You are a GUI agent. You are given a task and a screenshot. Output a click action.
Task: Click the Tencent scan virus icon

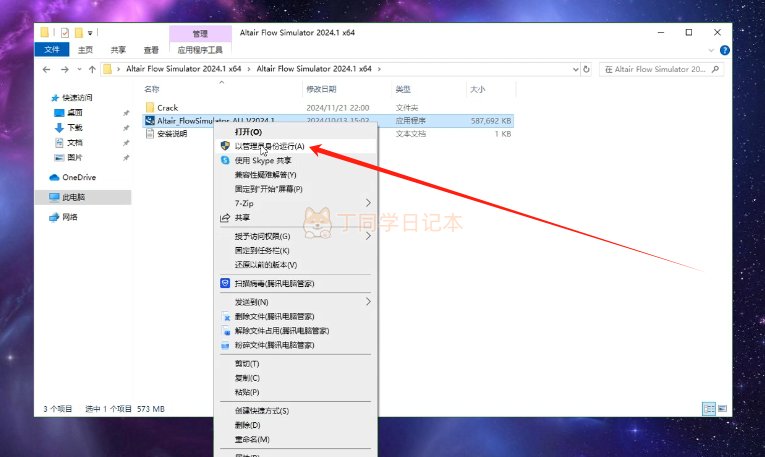(x=225, y=283)
